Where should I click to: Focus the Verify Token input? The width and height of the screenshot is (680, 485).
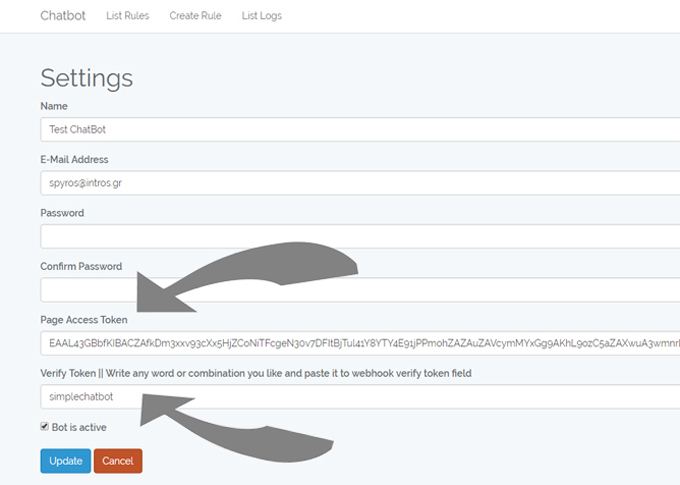click(360, 397)
